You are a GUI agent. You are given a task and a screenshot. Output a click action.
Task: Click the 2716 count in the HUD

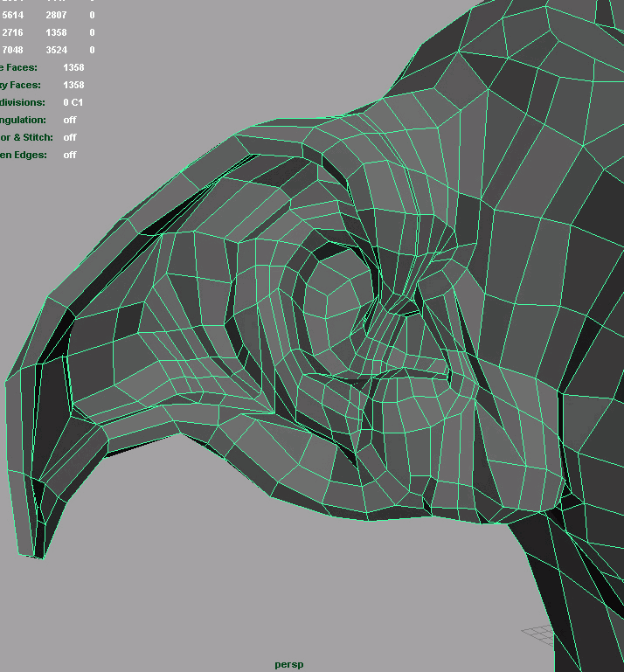12,32
